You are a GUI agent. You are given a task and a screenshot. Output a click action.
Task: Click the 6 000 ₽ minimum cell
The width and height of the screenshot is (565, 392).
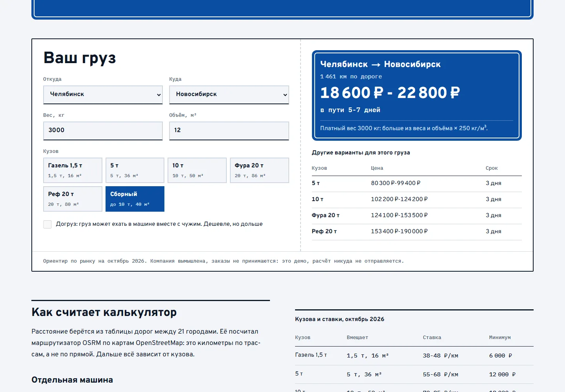(x=501, y=356)
